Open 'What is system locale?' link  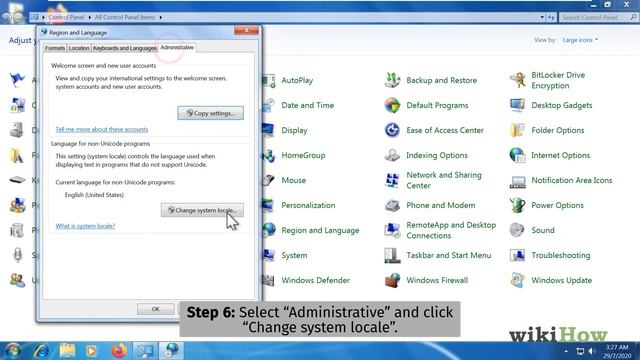(85, 226)
